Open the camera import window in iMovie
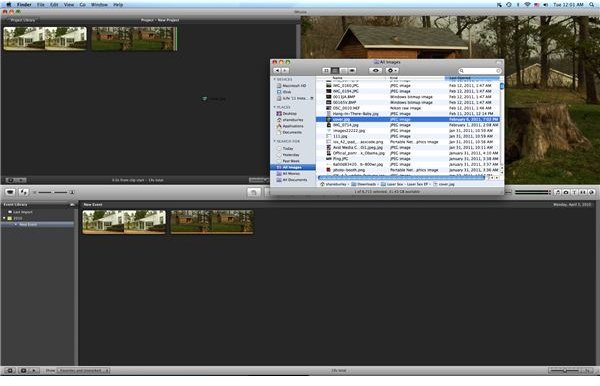 click(x=10, y=192)
